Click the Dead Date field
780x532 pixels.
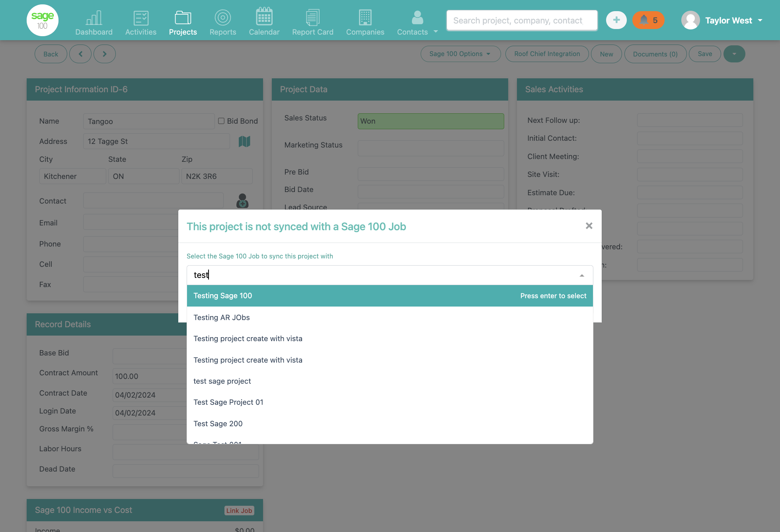[x=185, y=471]
